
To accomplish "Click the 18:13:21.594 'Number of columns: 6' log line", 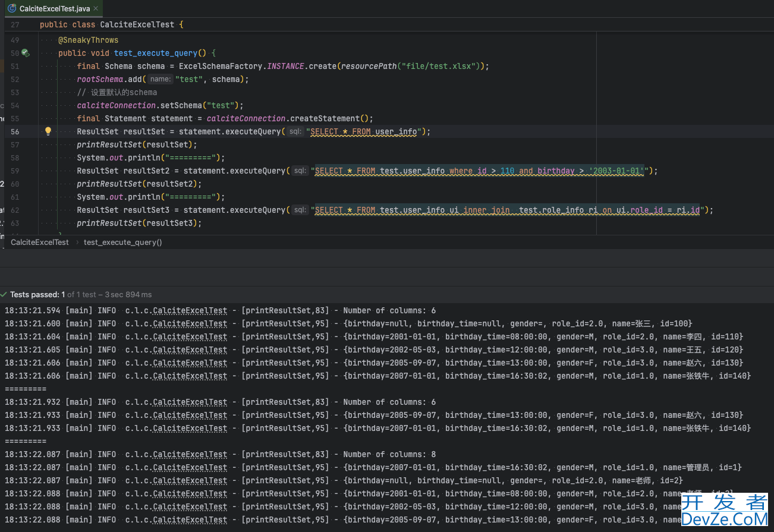I will [x=220, y=310].
